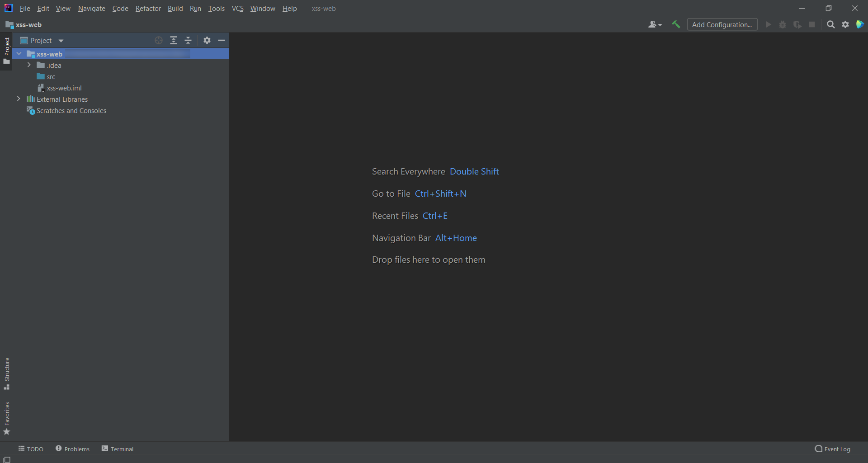Open the user account dropdown
This screenshot has height=463, width=868.
click(x=655, y=25)
